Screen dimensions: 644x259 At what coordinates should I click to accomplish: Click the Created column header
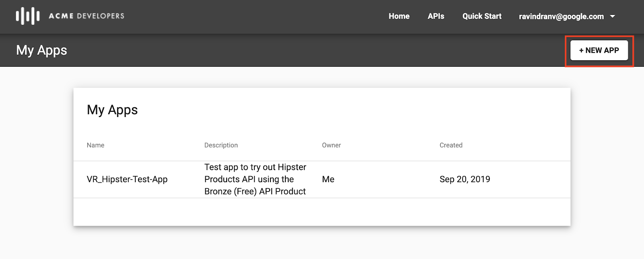coord(451,145)
